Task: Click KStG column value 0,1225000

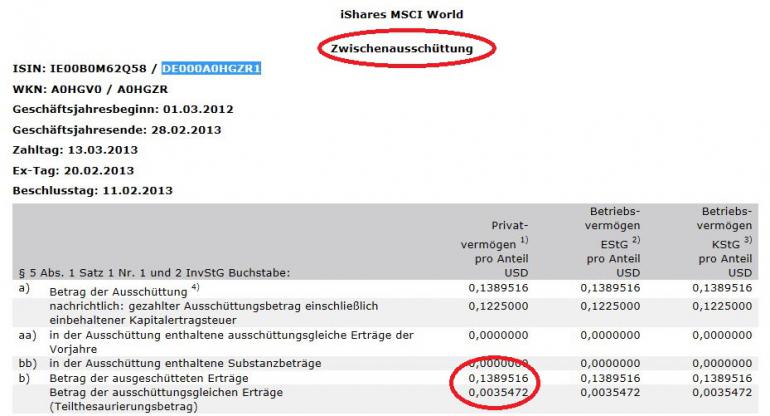Action: [722, 306]
